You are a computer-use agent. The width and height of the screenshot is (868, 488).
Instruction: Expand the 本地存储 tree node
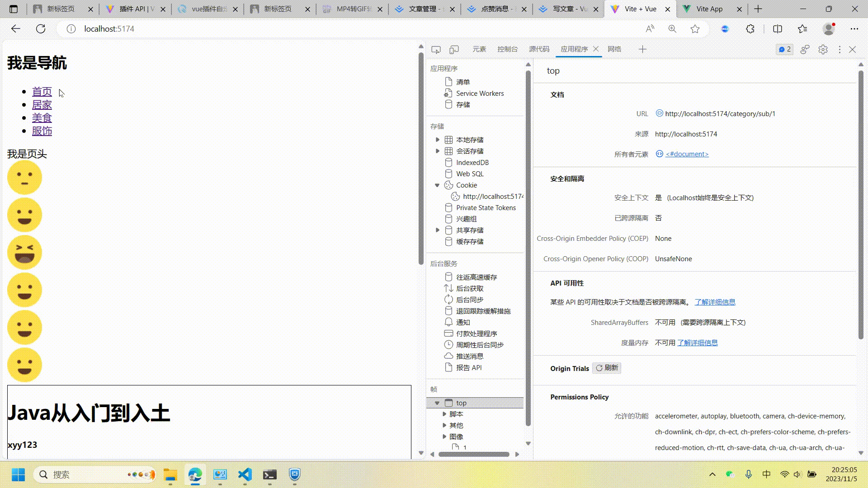point(438,139)
